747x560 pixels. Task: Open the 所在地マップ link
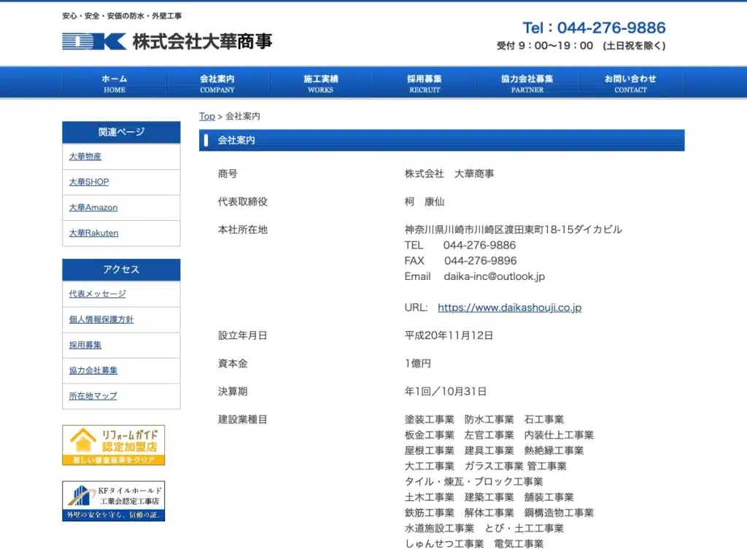[x=93, y=396]
